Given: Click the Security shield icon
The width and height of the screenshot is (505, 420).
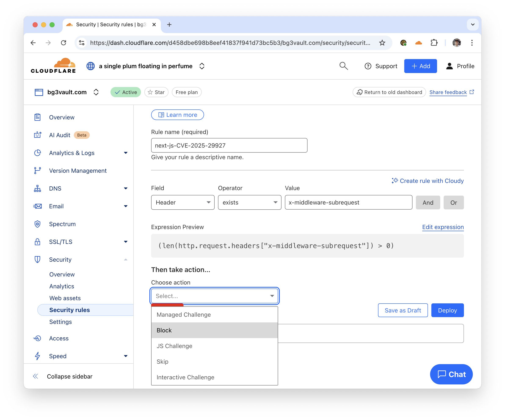Looking at the screenshot, I should (x=37, y=260).
